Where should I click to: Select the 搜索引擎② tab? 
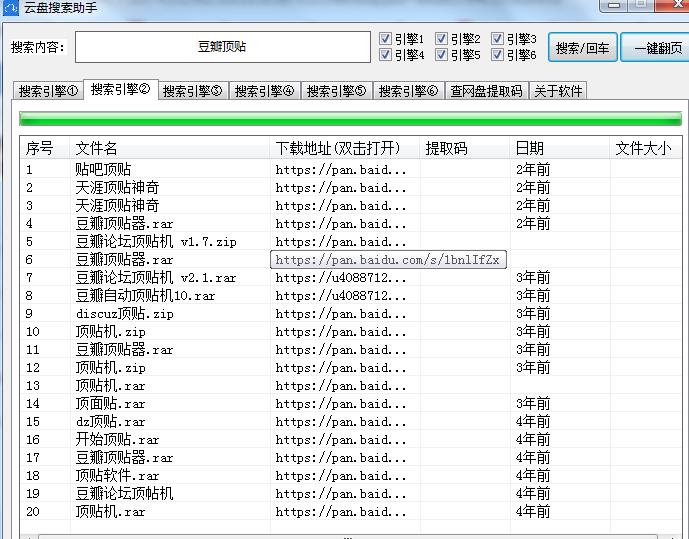click(120, 90)
